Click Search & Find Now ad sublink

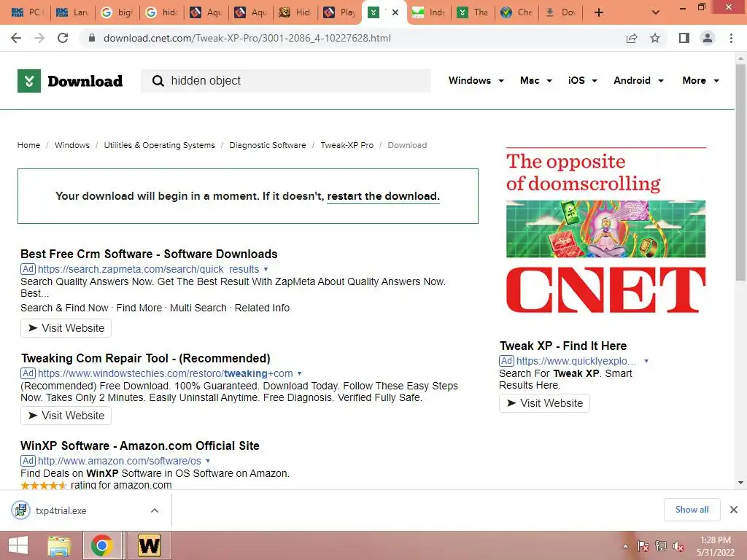[x=64, y=308]
